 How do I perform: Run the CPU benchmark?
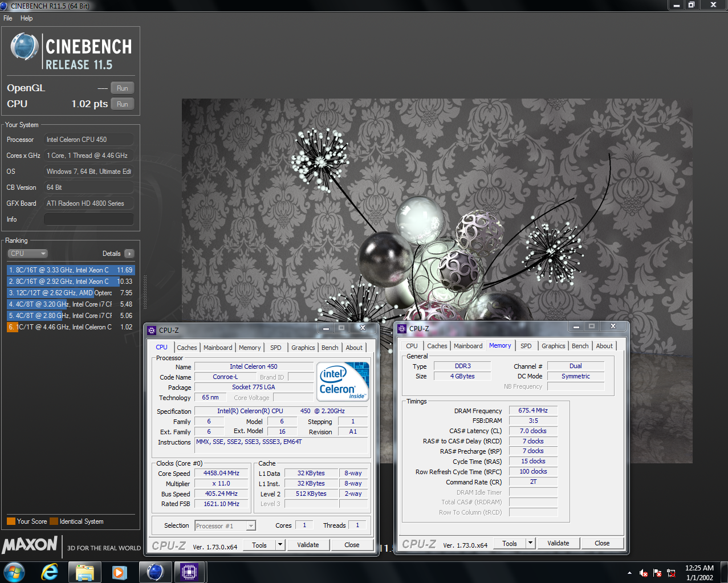pyautogui.click(x=123, y=104)
